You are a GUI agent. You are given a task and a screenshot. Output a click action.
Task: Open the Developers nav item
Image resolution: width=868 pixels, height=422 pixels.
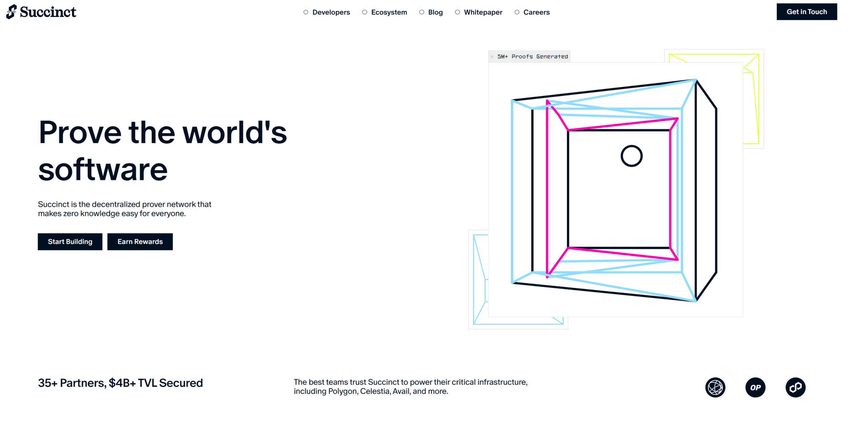click(x=327, y=12)
